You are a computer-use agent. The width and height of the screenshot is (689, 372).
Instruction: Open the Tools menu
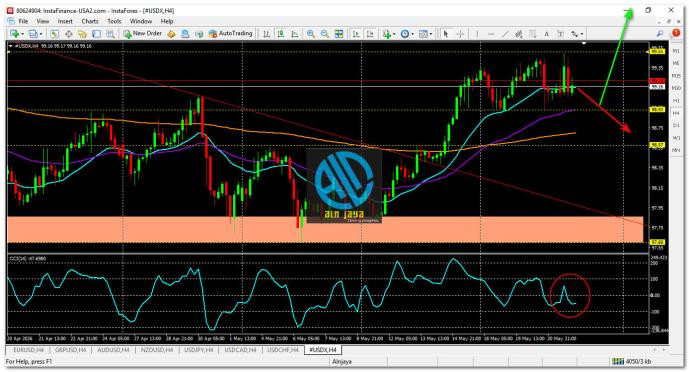click(x=114, y=21)
